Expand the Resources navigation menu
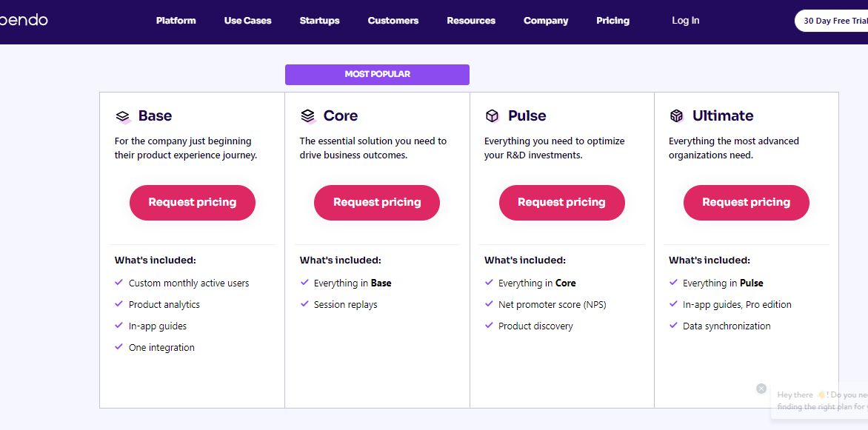The height and width of the screenshot is (430, 868). point(471,21)
